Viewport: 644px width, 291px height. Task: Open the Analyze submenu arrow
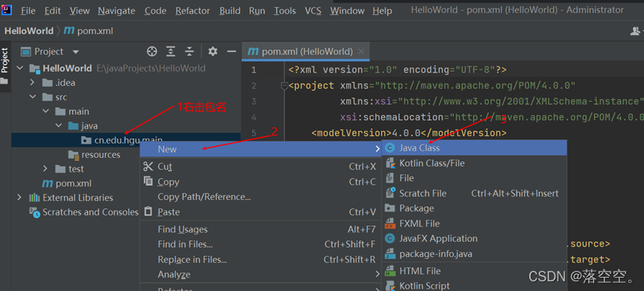377,274
